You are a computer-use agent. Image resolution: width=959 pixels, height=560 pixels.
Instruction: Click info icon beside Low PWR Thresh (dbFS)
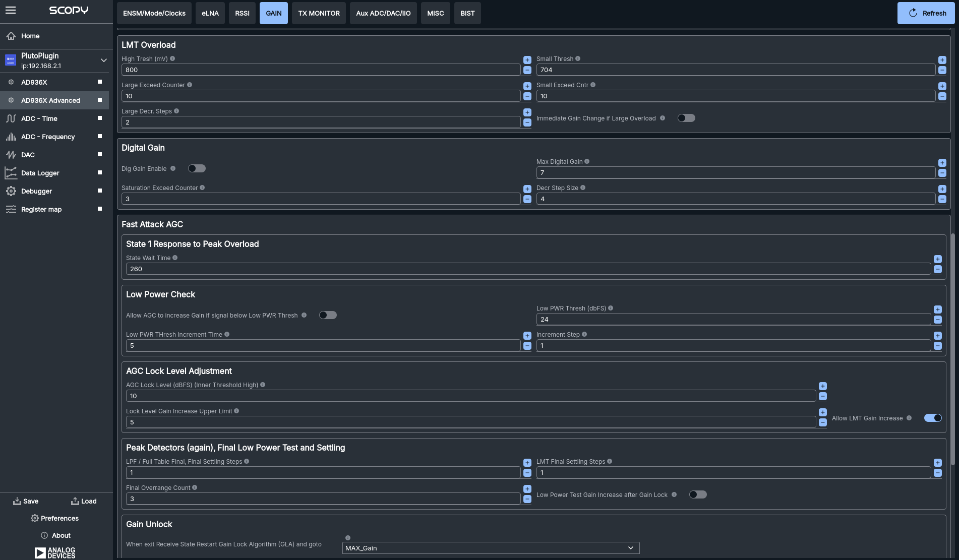pos(611,308)
